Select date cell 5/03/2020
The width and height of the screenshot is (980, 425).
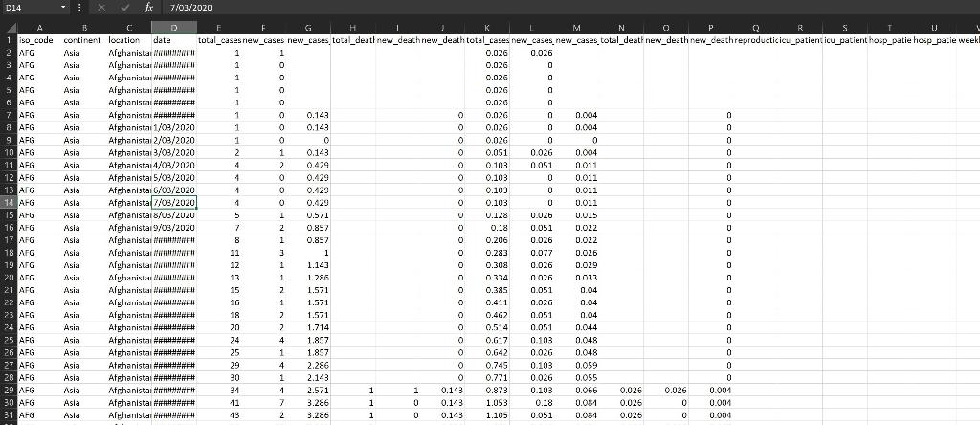[174, 177]
